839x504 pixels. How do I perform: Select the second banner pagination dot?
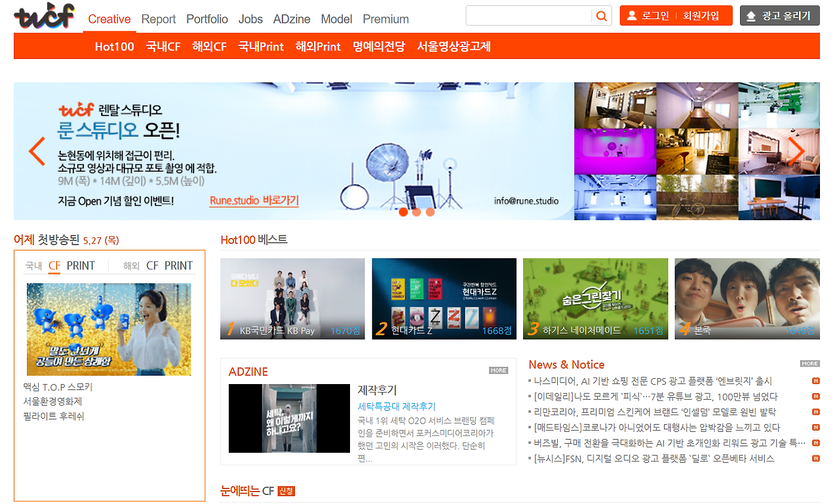416,212
